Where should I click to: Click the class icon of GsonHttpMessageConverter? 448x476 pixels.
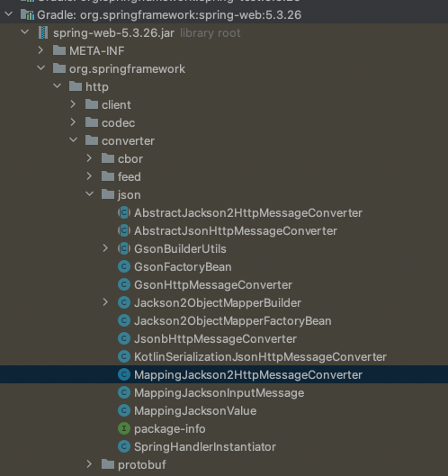[x=124, y=284]
